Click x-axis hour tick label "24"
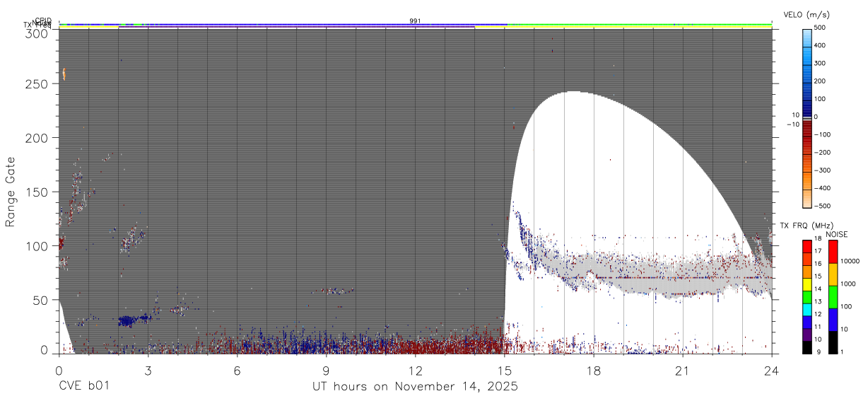The height and width of the screenshot is (401, 868). pos(771,371)
